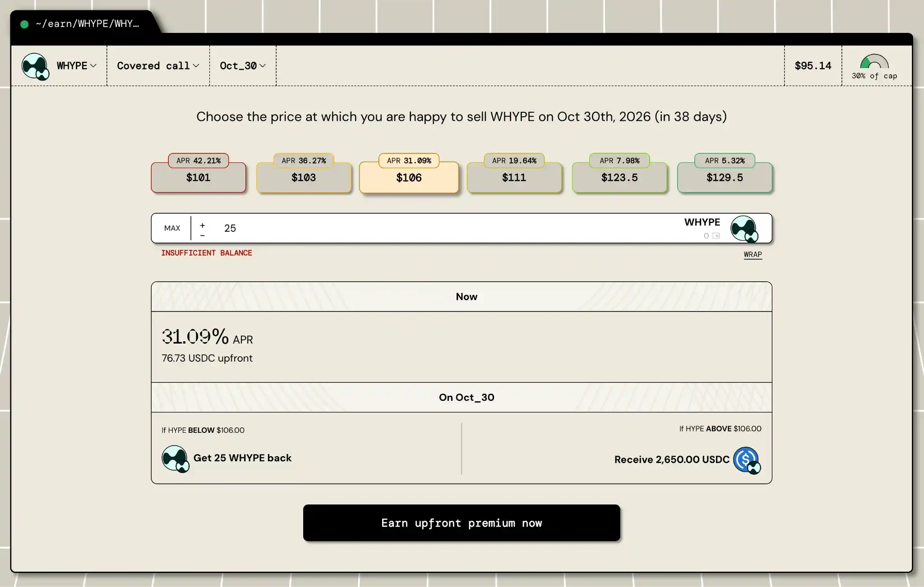Click the If HYPE ABOVE $106.00 label
Viewport: 924px width, 587px height.
(720, 429)
